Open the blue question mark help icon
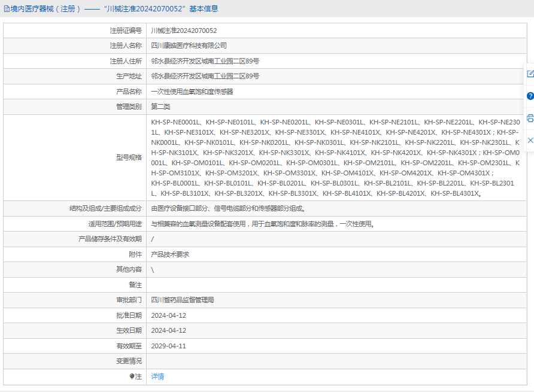534x392 pixels. [x=530, y=96]
